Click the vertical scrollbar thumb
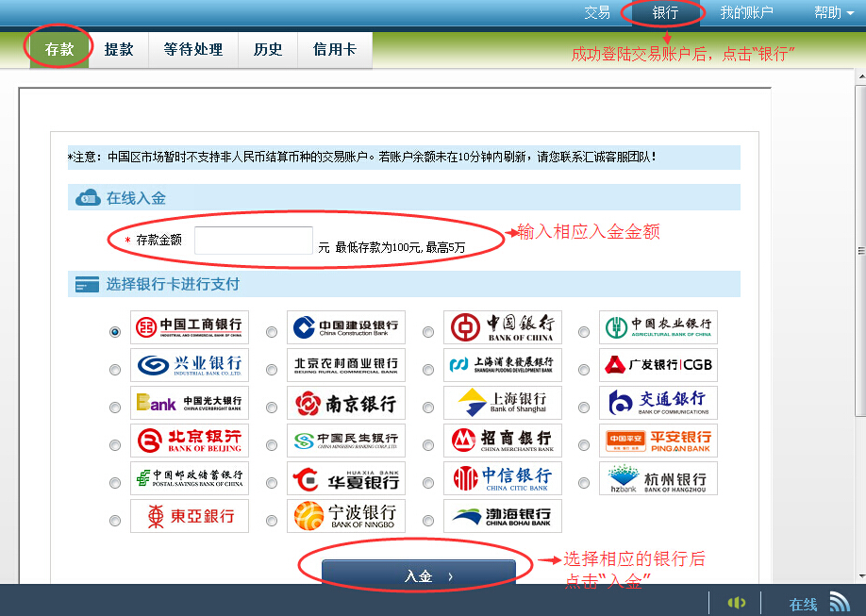 tap(860, 250)
